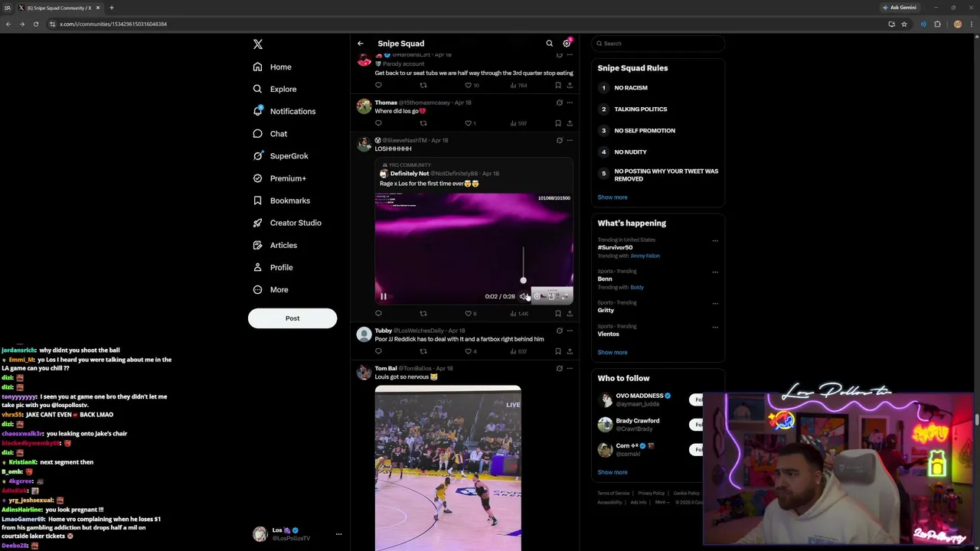
Task: Open more options for Gritty trend
Action: pos(715,303)
